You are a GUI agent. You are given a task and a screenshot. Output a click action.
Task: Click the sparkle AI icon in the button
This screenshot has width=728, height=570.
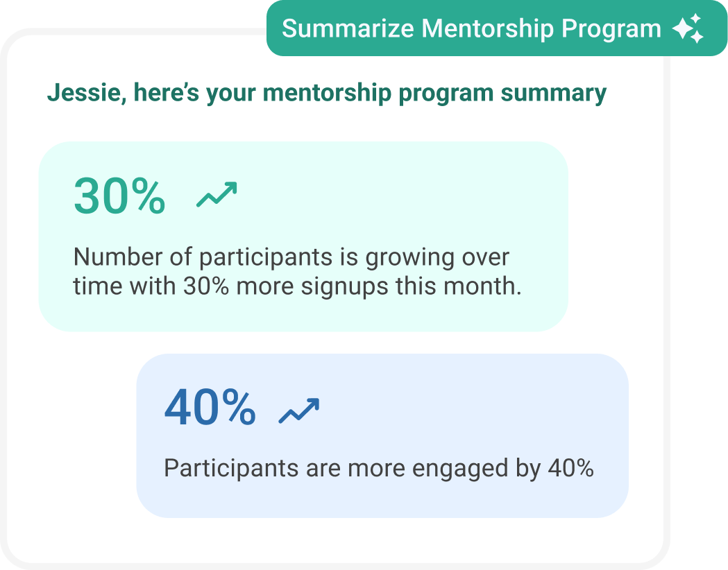click(688, 28)
